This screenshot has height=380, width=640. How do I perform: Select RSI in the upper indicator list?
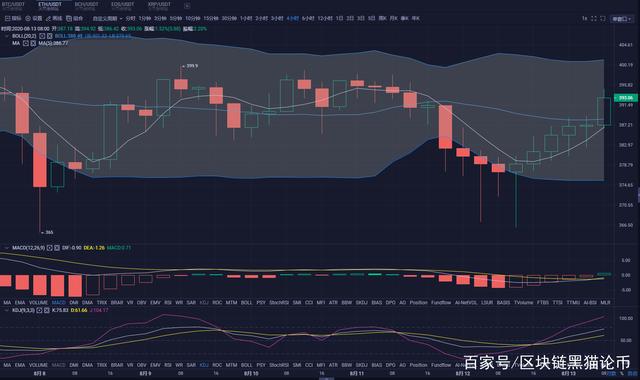[x=168, y=302]
